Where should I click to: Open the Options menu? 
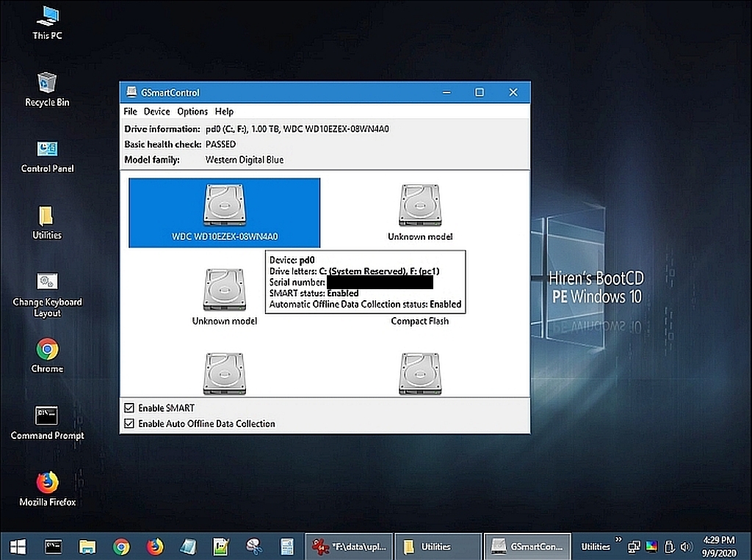click(x=192, y=112)
